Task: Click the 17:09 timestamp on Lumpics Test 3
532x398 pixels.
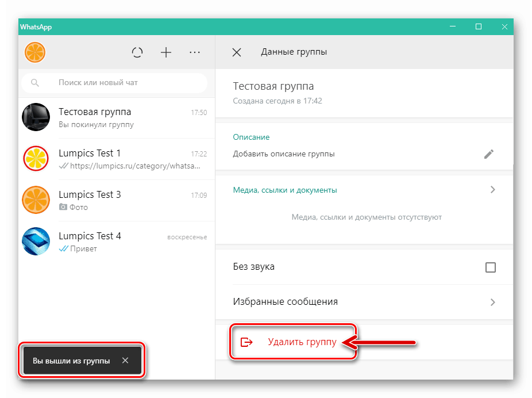Action: pos(199,196)
